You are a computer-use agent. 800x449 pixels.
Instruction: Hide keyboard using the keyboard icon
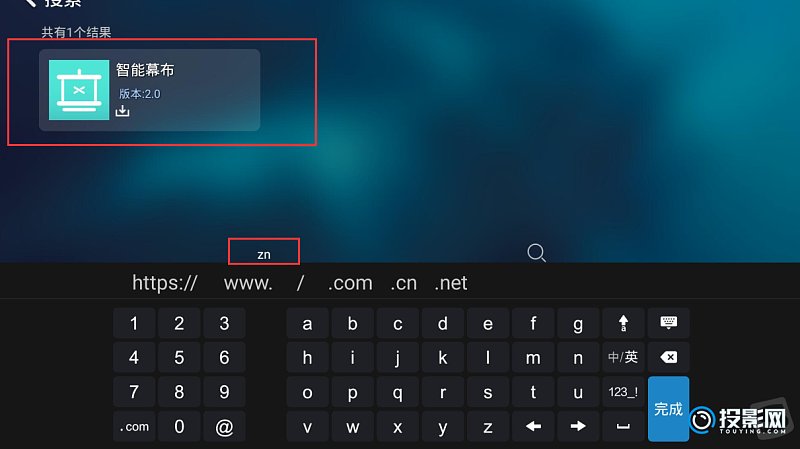668,323
